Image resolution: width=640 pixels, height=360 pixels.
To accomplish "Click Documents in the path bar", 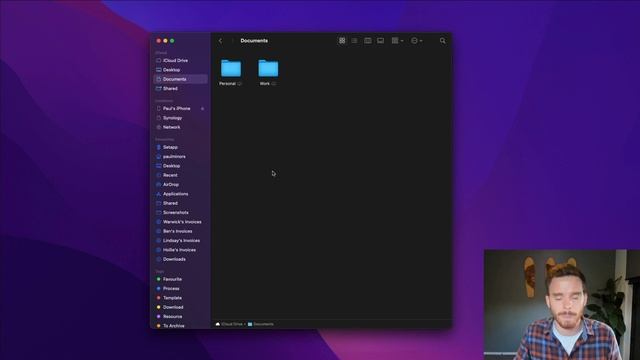I will click(x=261, y=324).
